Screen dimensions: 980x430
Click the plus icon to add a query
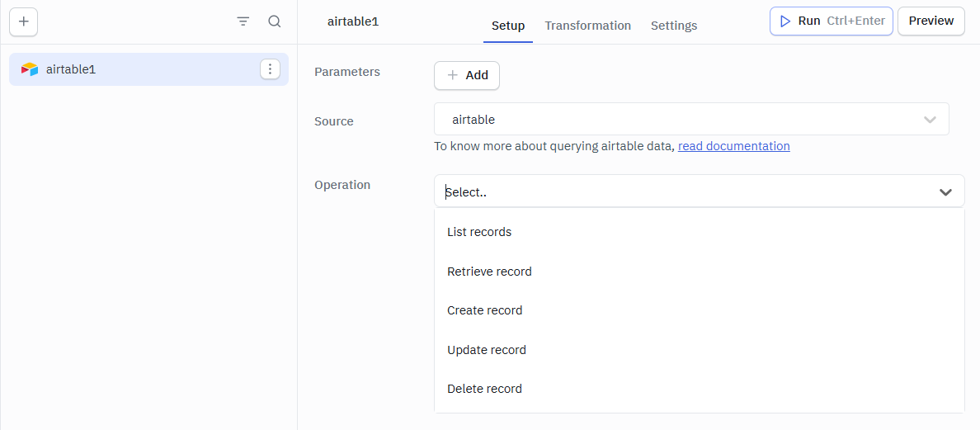23,21
